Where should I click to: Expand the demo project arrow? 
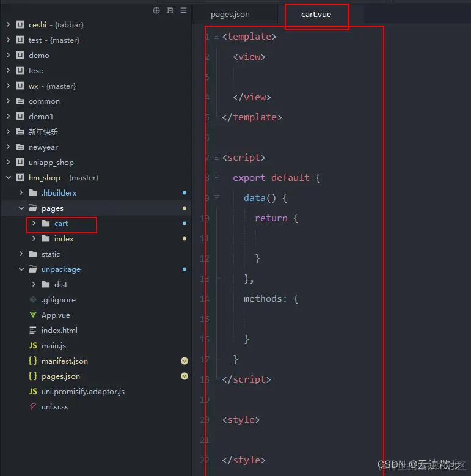pyautogui.click(x=8, y=55)
